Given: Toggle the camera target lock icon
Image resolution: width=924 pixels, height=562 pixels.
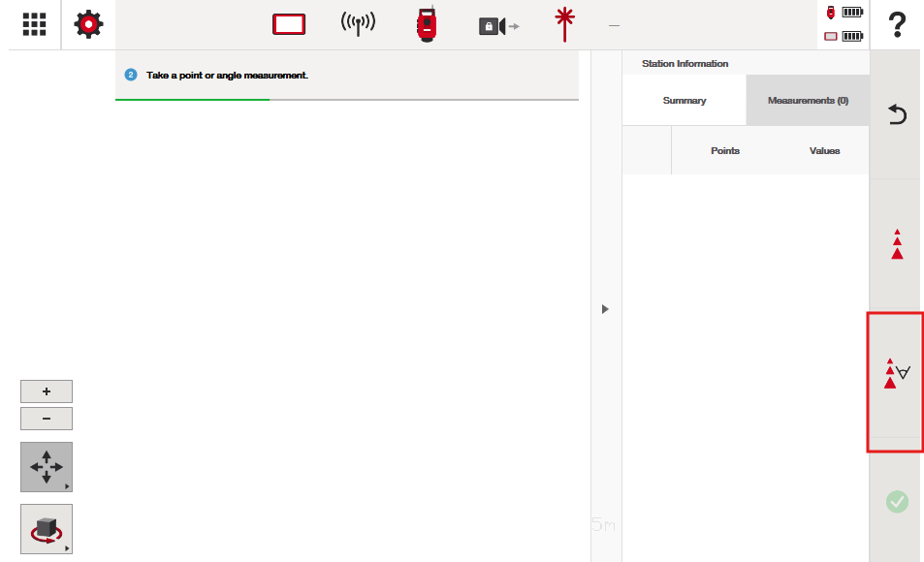Looking at the screenshot, I should 497,26.
